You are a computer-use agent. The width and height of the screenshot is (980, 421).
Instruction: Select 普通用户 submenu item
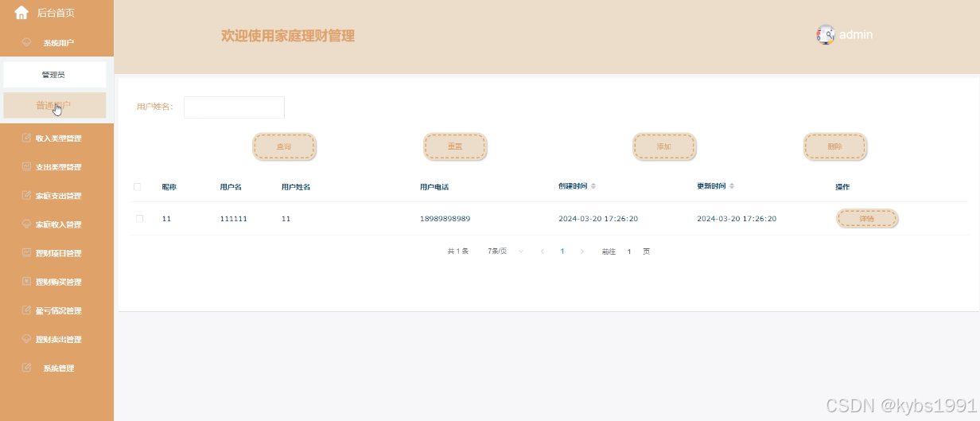[55, 105]
